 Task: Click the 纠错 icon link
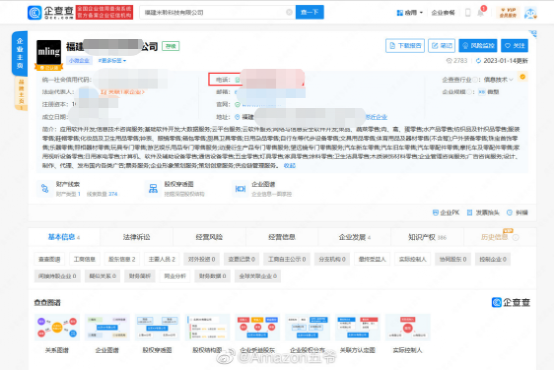pyautogui.click(x=517, y=212)
